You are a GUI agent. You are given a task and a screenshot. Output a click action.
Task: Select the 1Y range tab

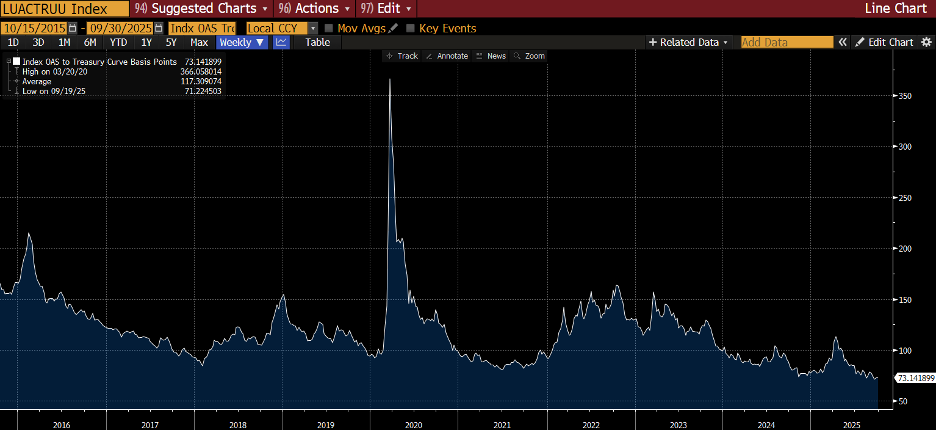[146, 42]
